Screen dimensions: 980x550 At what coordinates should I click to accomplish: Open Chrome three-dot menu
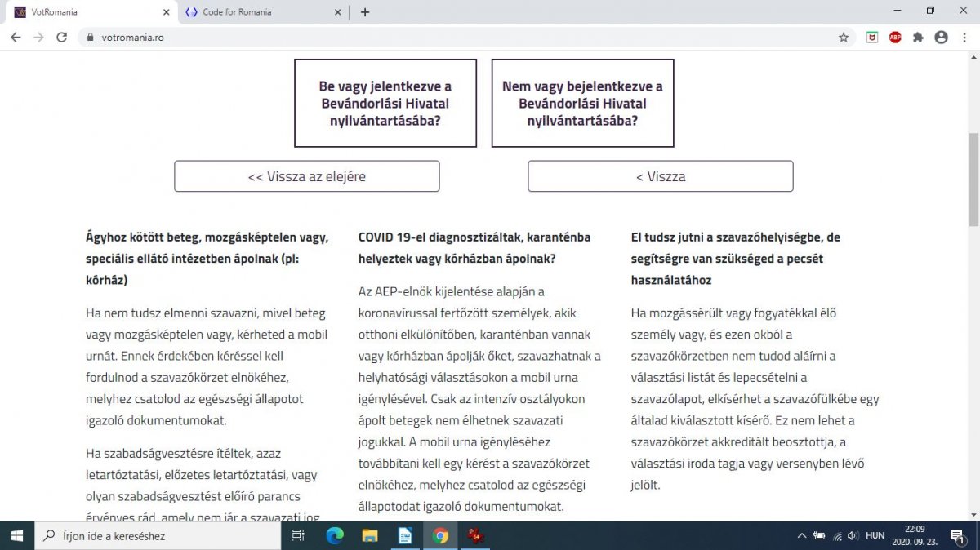tap(964, 37)
